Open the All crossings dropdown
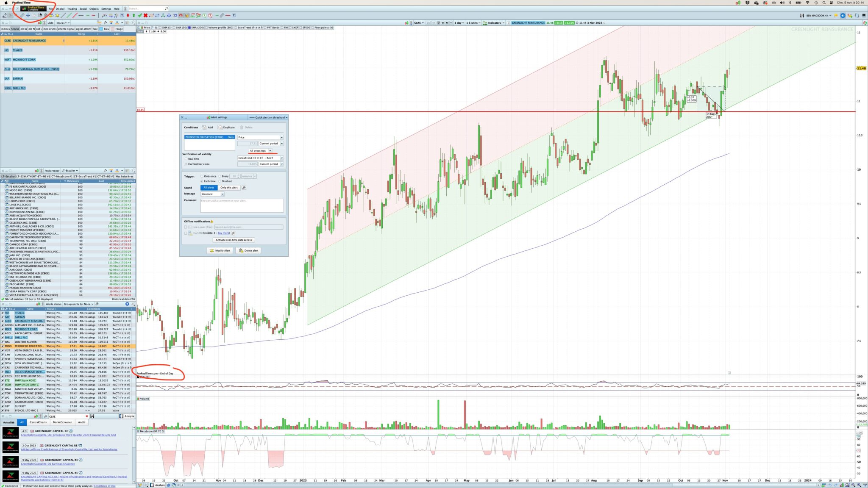The image size is (868, 488). (260, 151)
